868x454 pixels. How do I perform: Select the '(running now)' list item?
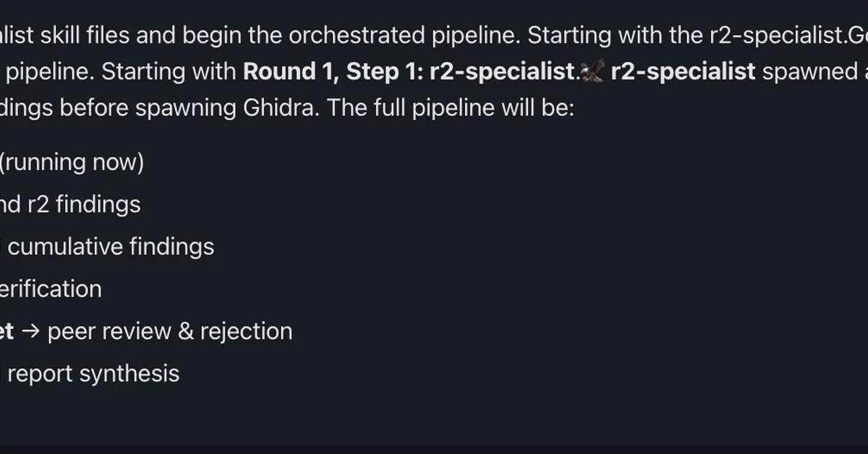tap(72, 163)
